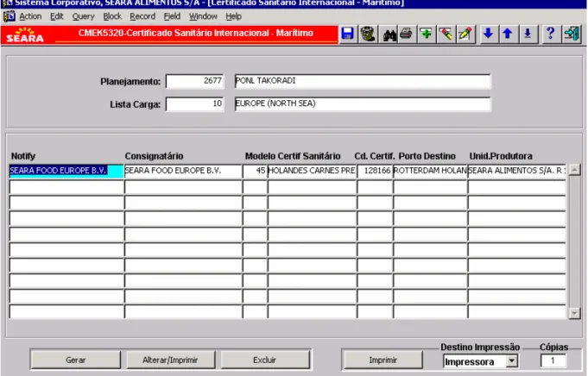The height and width of the screenshot is (376, 588).
Task: Click the Modelo Certif code 45 cell
Action: tap(255, 171)
